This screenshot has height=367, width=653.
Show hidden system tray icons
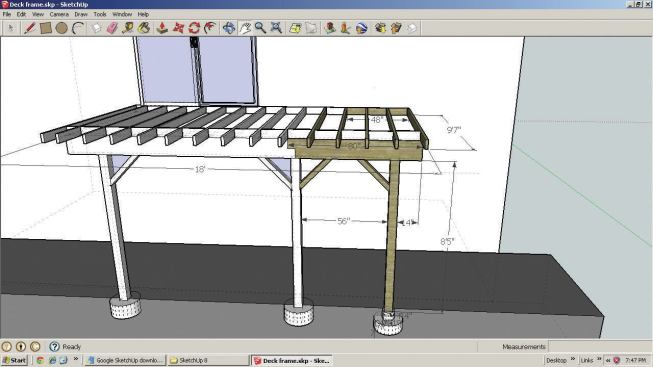pos(608,360)
